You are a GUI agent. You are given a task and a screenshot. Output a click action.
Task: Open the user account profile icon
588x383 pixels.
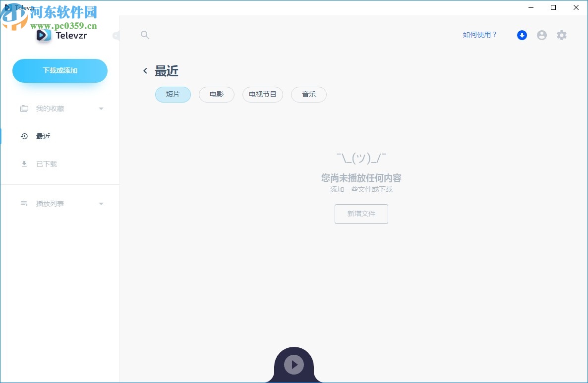[x=541, y=35]
